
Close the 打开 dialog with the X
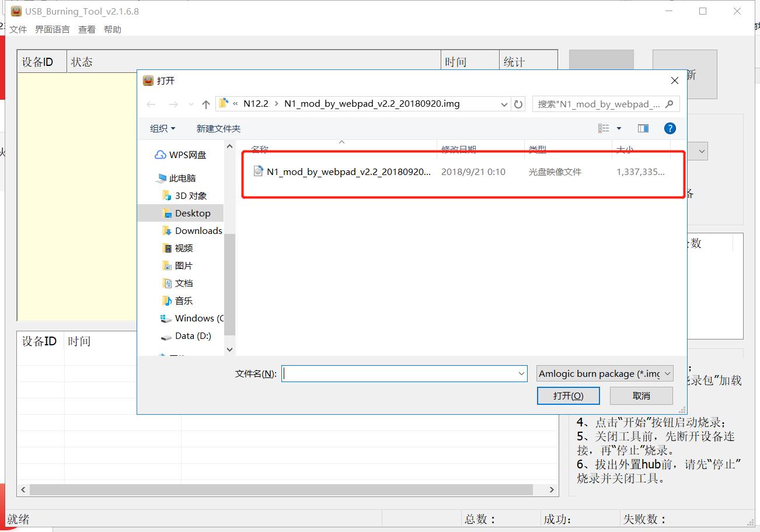coord(674,80)
